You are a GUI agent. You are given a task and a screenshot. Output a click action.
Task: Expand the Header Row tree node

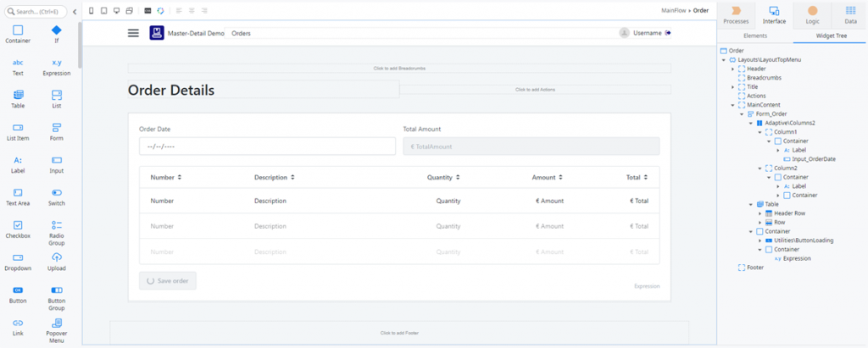(760, 213)
